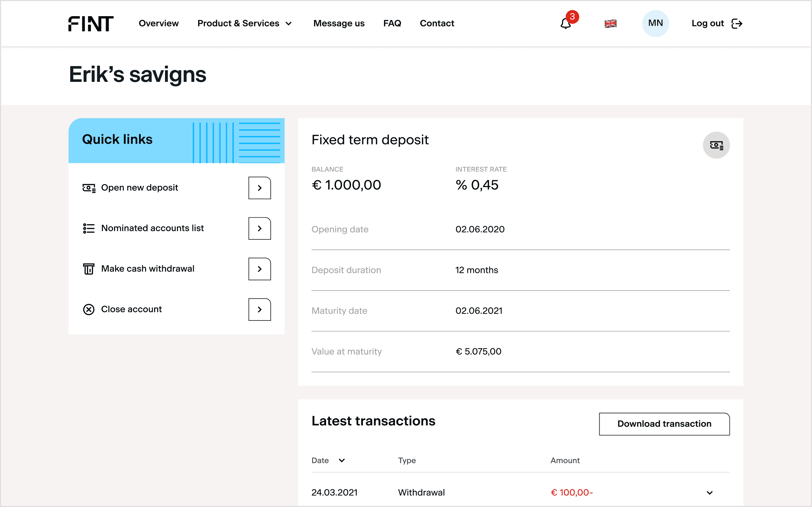Click the Close account X-circle icon
The height and width of the screenshot is (507, 812).
(89, 310)
